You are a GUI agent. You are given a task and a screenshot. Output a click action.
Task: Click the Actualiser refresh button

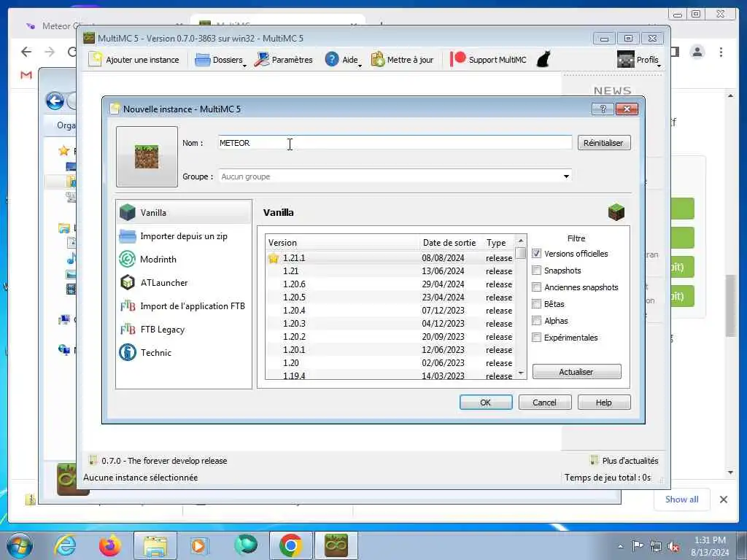tap(576, 371)
